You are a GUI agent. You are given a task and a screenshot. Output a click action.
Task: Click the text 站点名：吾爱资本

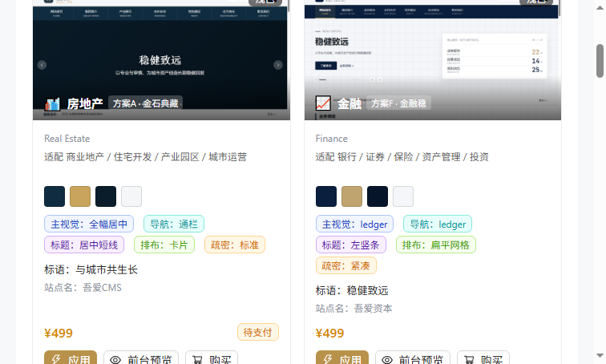click(354, 309)
